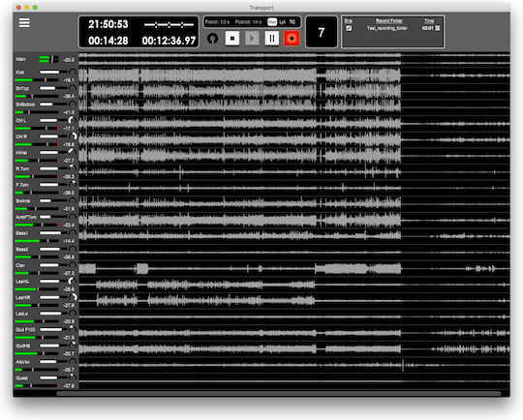Adjust the R.Tom pan knob
This screenshot has height=420, width=523.
click(72, 168)
